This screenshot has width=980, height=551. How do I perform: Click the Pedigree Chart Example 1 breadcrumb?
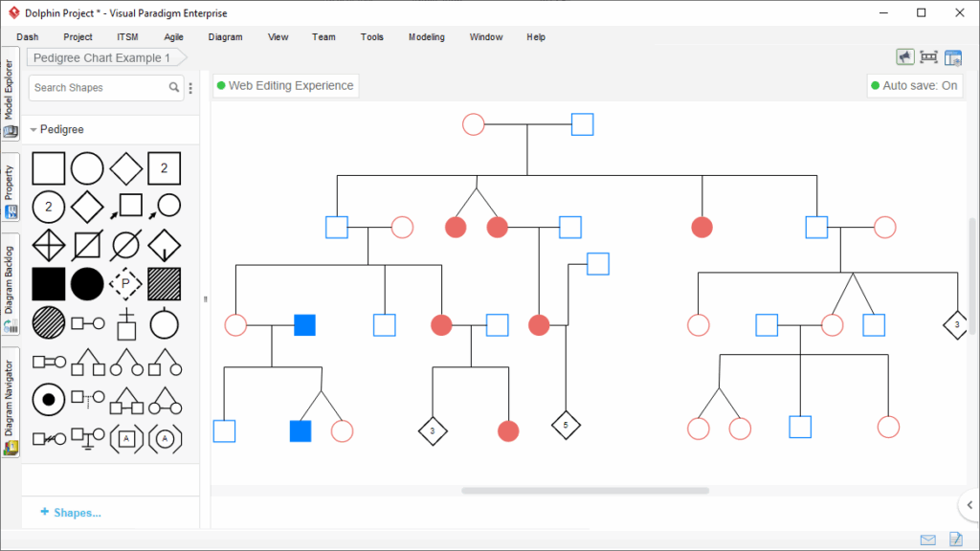click(107, 57)
